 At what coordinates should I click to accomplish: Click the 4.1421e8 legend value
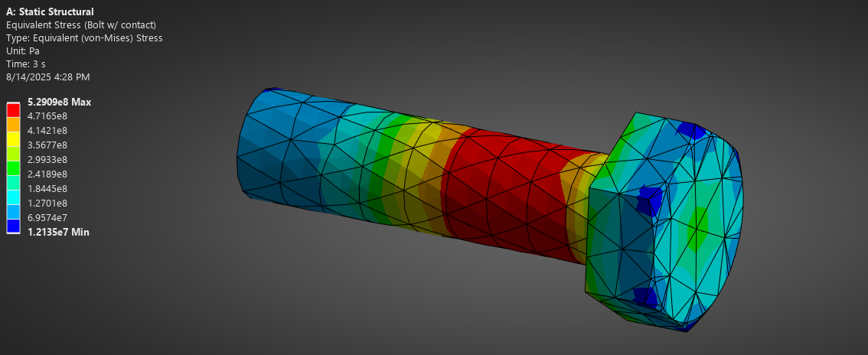(x=47, y=131)
